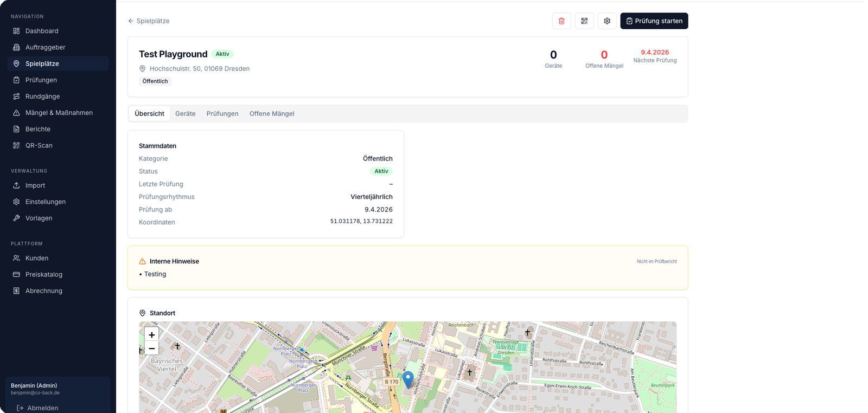This screenshot has width=868, height=413.
Task: Zoom in on the map
Action: (x=152, y=335)
